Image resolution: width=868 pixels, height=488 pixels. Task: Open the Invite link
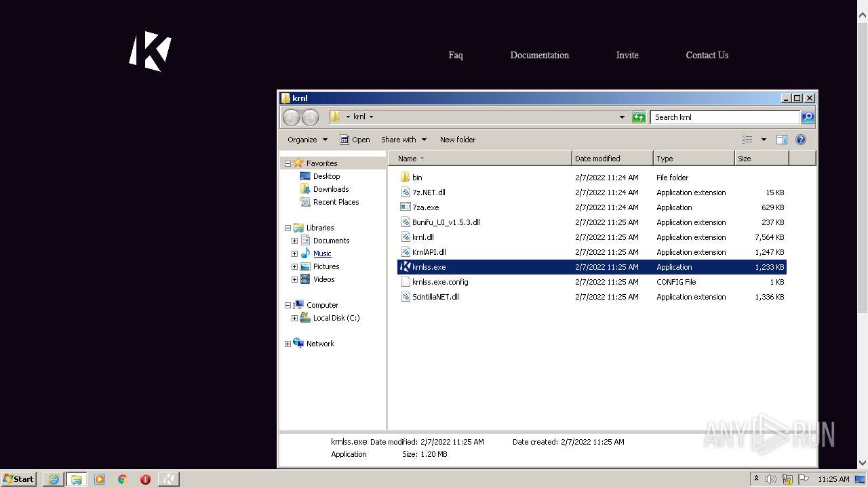click(x=627, y=56)
